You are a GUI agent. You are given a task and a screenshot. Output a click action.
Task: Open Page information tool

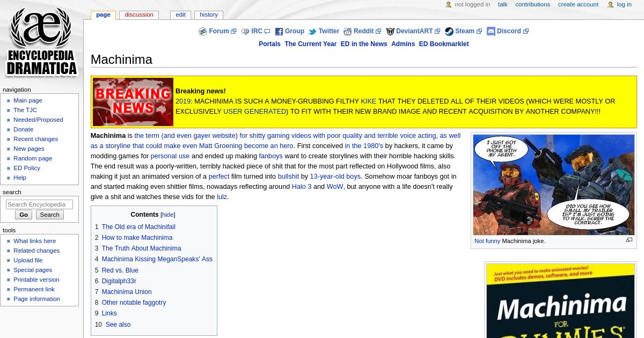pos(36,299)
